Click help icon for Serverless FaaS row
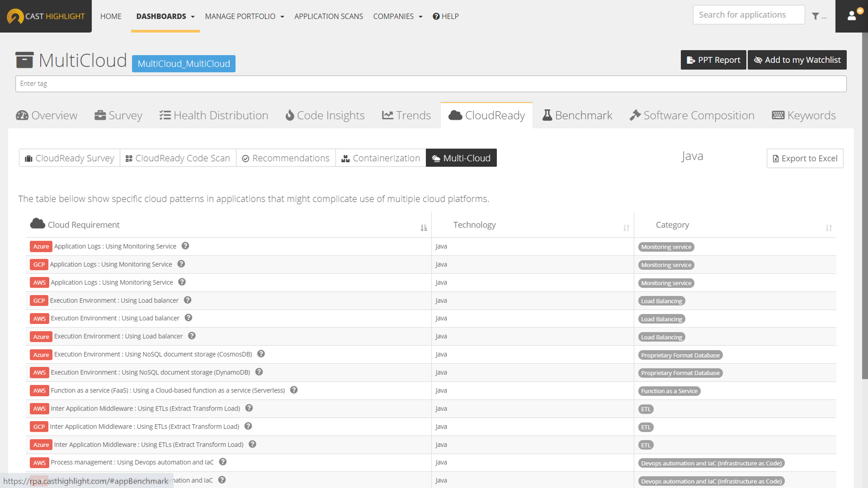The width and height of the screenshot is (868, 488). (294, 390)
